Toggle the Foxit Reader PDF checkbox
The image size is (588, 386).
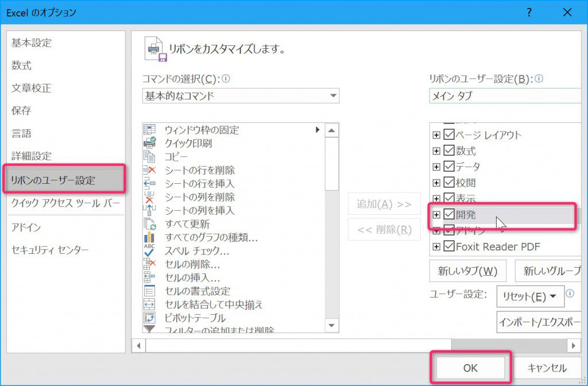[x=449, y=247]
